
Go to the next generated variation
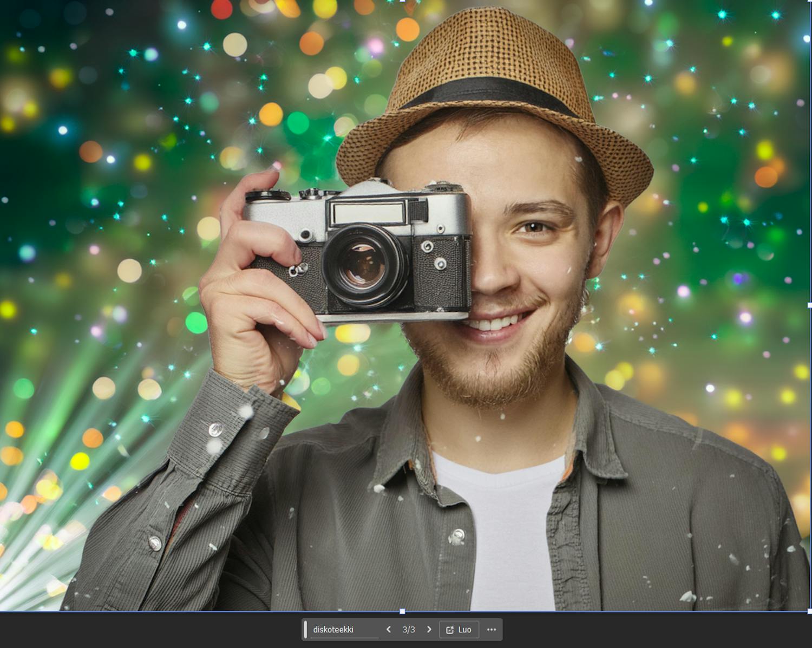click(x=429, y=630)
